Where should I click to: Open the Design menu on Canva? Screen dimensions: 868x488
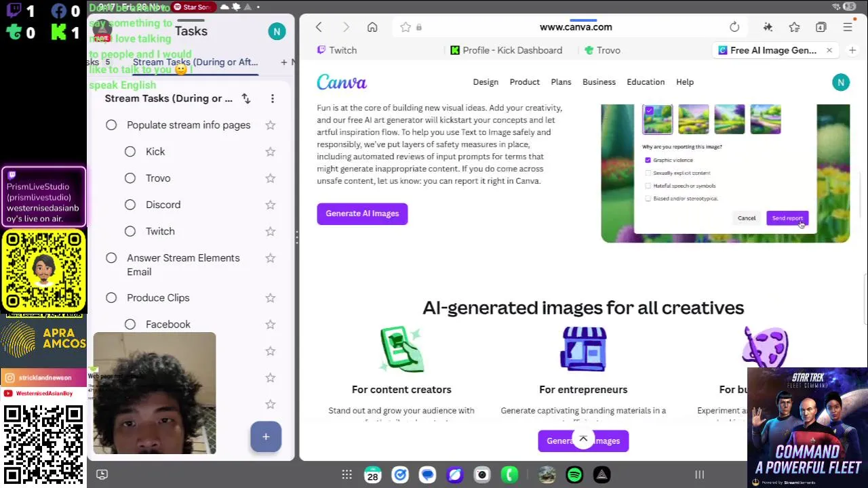coord(486,82)
